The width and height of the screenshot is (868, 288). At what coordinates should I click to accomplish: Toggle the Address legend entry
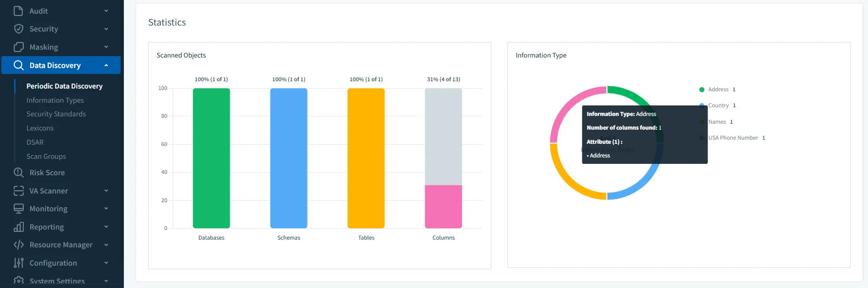pos(718,89)
